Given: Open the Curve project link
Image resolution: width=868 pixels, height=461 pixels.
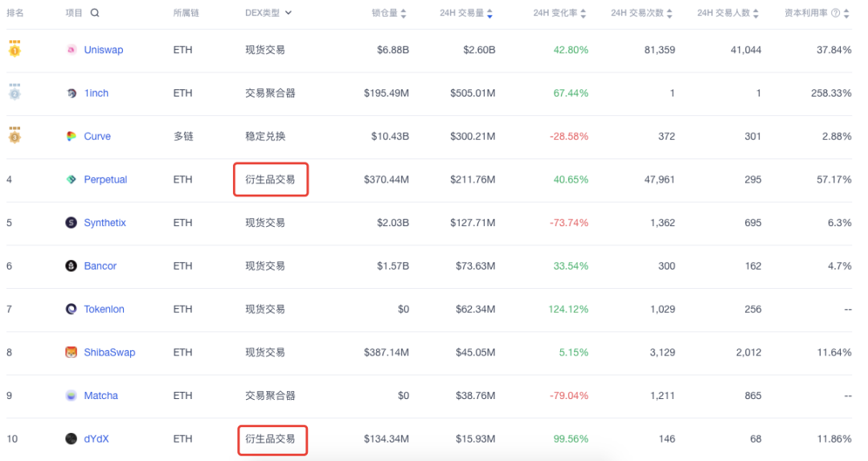Looking at the screenshot, I should click(x=97, y=136).
